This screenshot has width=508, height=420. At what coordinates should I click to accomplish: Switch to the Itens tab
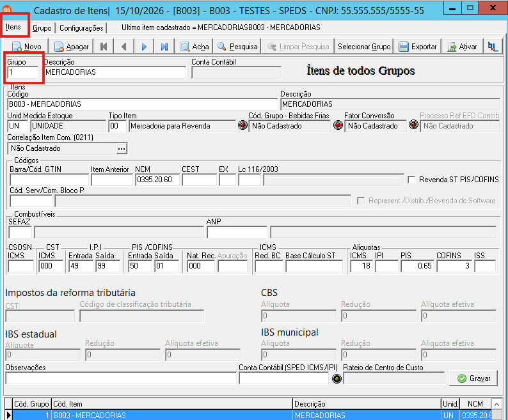(x=13, y=27)
